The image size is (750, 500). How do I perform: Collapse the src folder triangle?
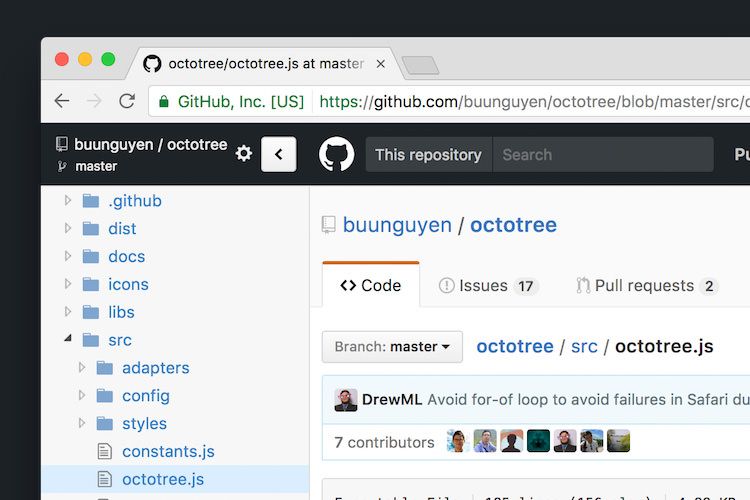click(x=68, y=338)
